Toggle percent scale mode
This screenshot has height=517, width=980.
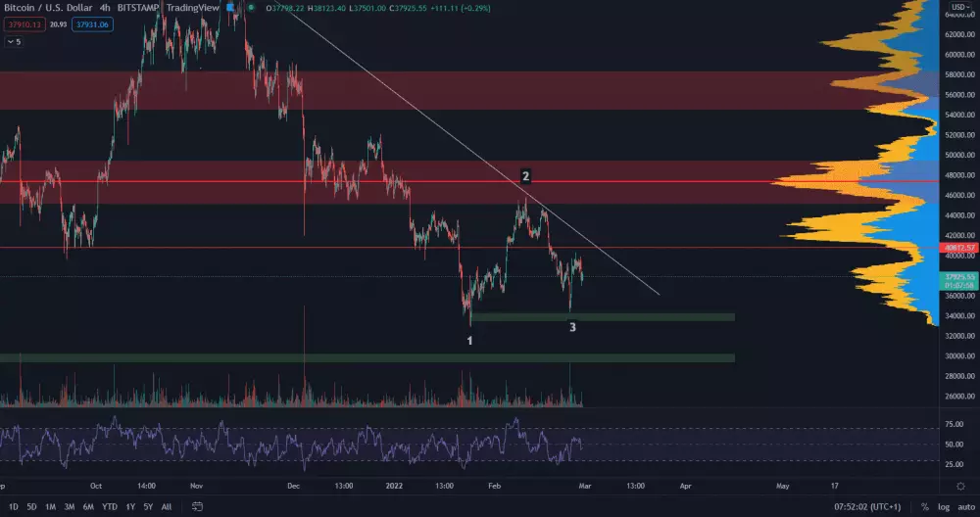click(x=924, y=507)
